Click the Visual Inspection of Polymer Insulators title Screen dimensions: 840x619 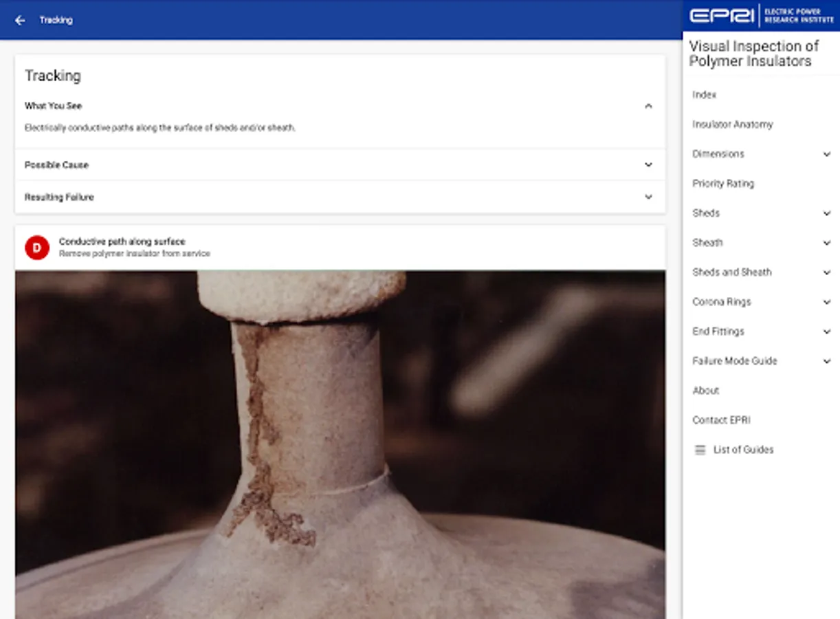[754, 54]
